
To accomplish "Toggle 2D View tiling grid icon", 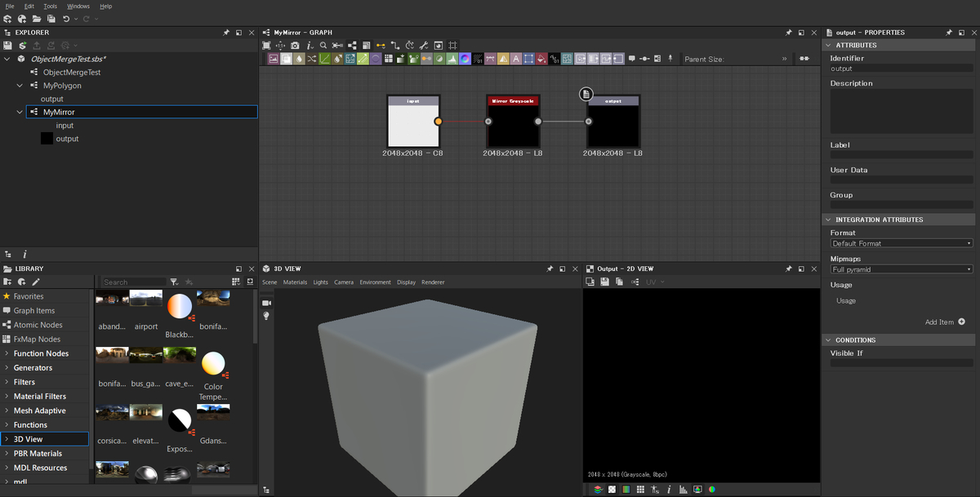I will [640, 489].
